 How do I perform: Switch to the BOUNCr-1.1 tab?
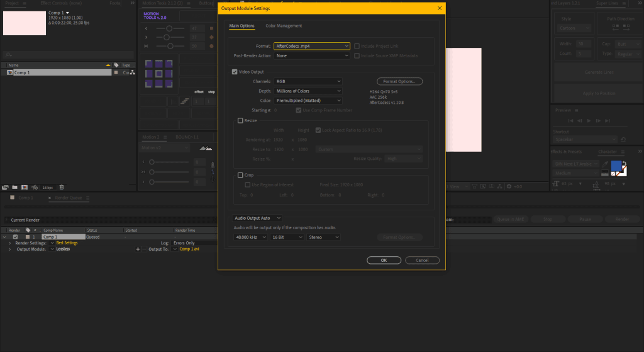point(187,137)
